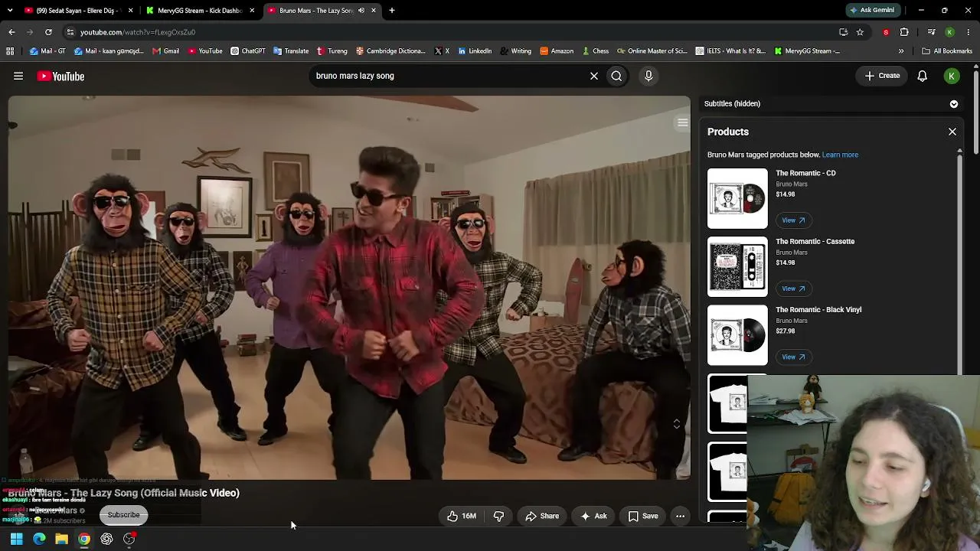Click the Ask Gemini button
The height and width of the screenshot is (551, 980).
pos(872,10)
